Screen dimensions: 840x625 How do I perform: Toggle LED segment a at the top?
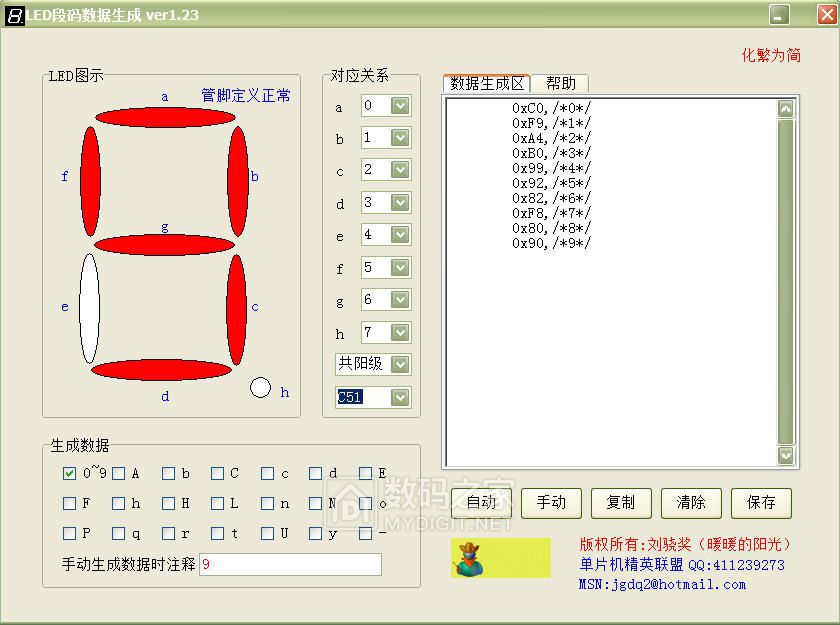click(165, 117)
